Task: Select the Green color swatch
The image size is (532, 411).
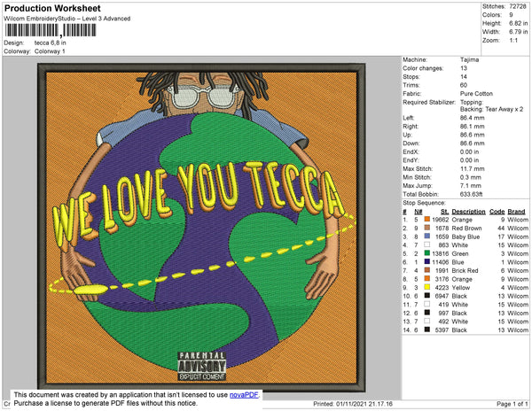Action: (427, 253)
